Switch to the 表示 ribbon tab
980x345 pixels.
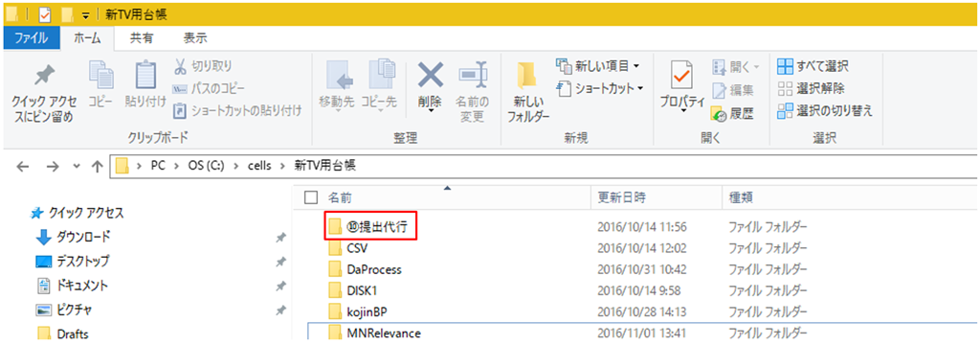pos(195,38)
